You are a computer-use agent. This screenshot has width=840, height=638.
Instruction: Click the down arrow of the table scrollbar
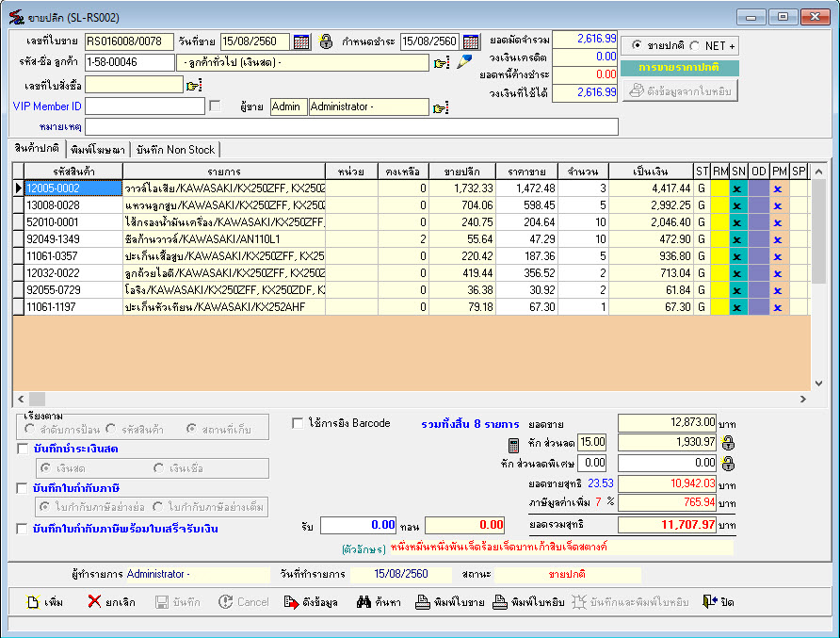818,384
